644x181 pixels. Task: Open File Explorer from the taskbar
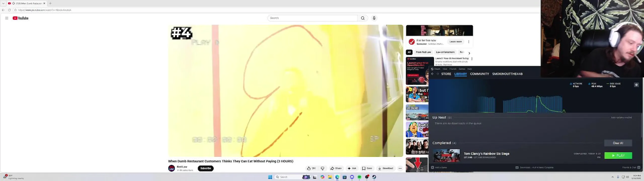coord(330,177)
